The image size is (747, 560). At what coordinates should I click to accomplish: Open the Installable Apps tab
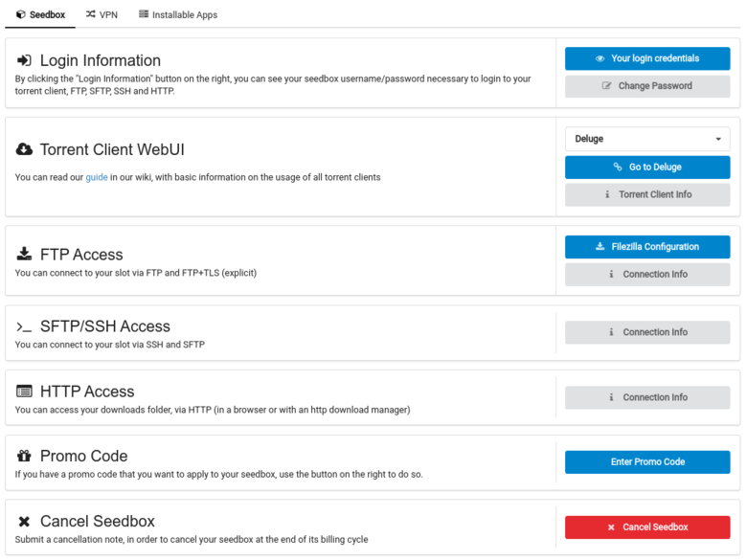pos(178,14)
